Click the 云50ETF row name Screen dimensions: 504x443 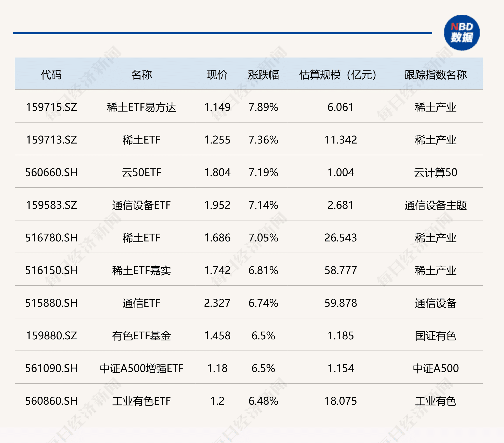tap(142, 173)
